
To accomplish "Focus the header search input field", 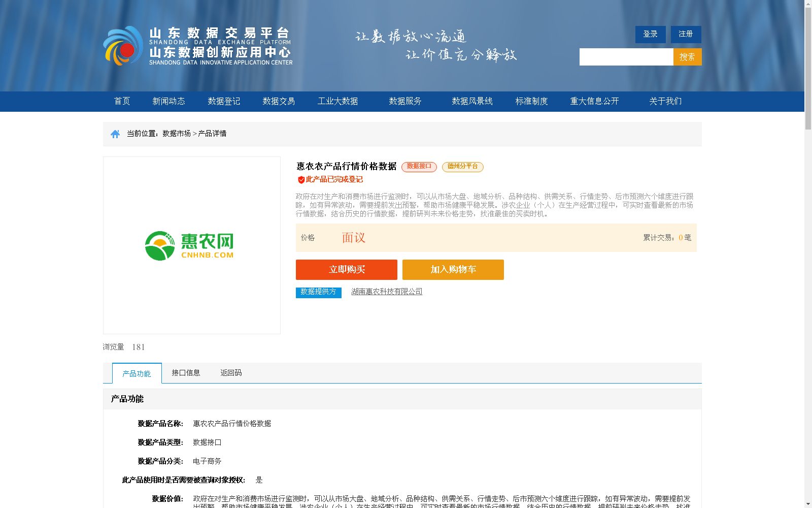I will click(x=626, y=57).
